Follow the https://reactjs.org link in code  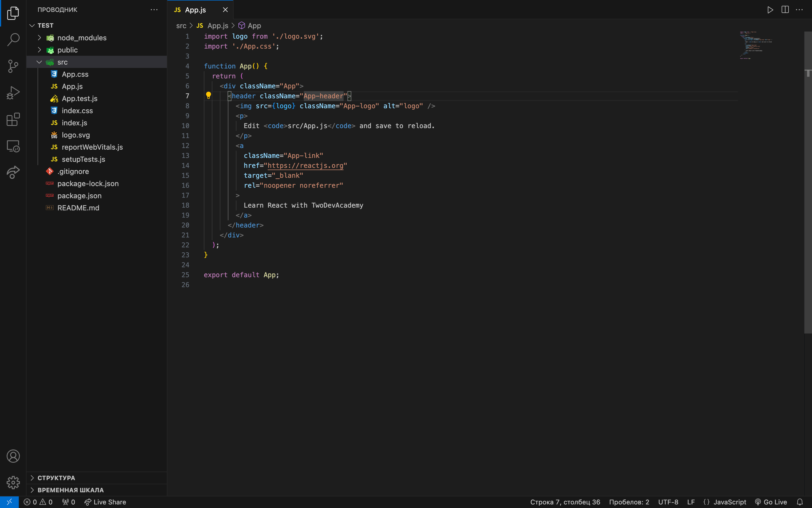click(305, 166)
